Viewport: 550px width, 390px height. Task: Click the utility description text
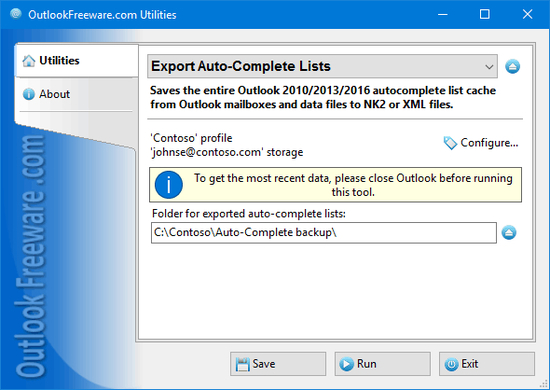point(323,98)
